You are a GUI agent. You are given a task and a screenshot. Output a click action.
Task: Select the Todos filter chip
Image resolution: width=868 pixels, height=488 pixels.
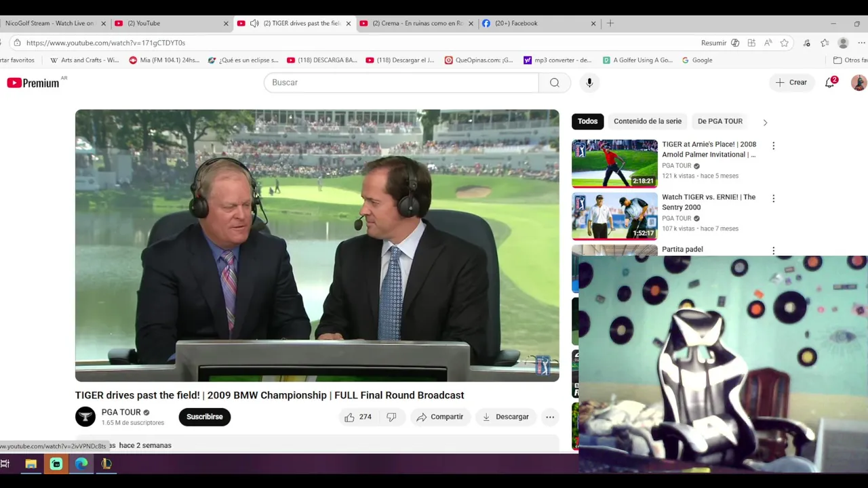587,121
